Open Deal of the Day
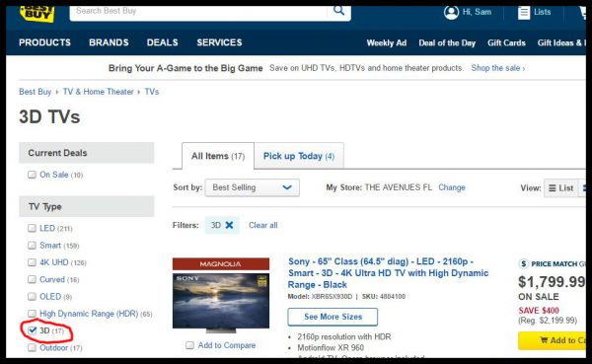The image size is (592, 364). pos(447,43)
